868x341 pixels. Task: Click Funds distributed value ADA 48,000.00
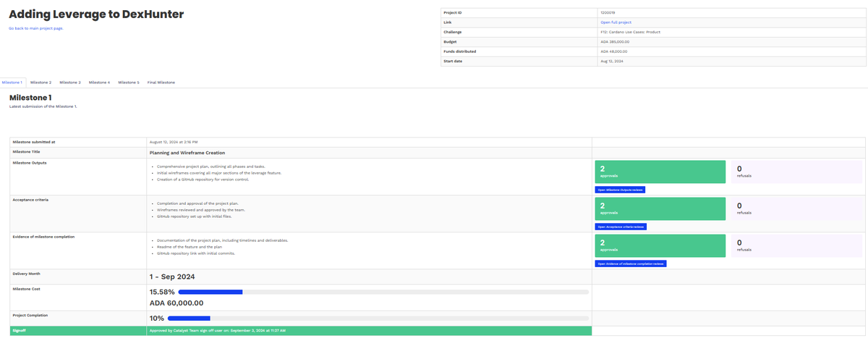point(614,51)
